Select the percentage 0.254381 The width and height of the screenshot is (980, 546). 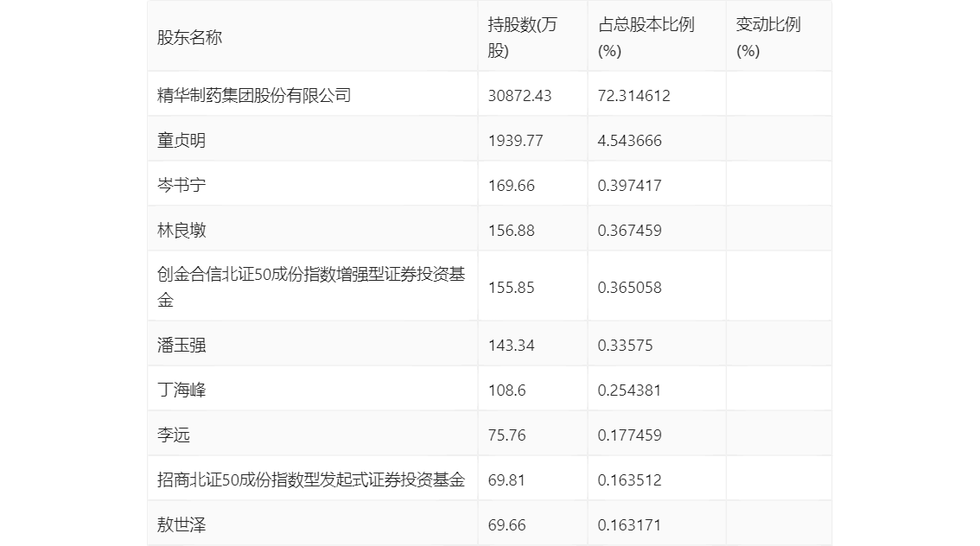click(629, 390)
